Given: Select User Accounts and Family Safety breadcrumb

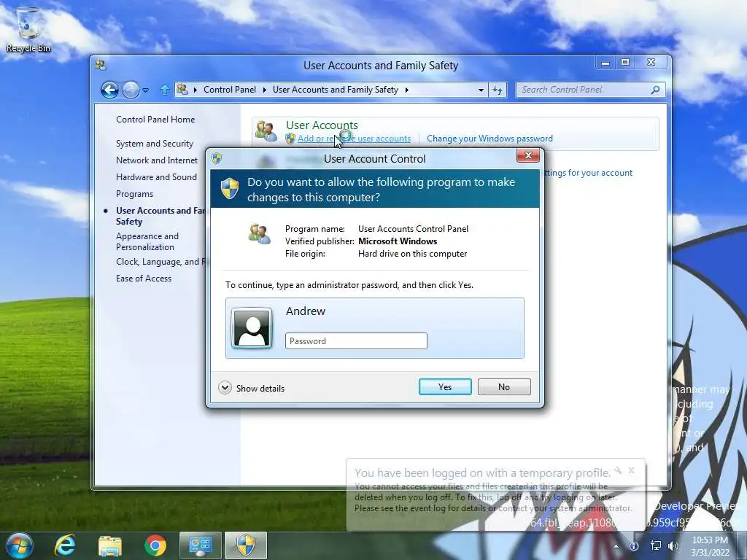Looking at the screenshot, I should (336, 90).
